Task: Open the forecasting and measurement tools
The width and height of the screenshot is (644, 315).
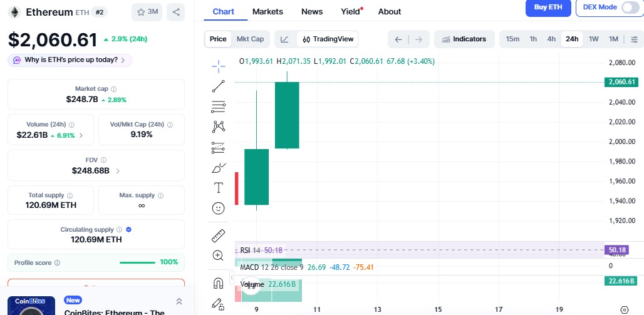Action: [219, 147]
